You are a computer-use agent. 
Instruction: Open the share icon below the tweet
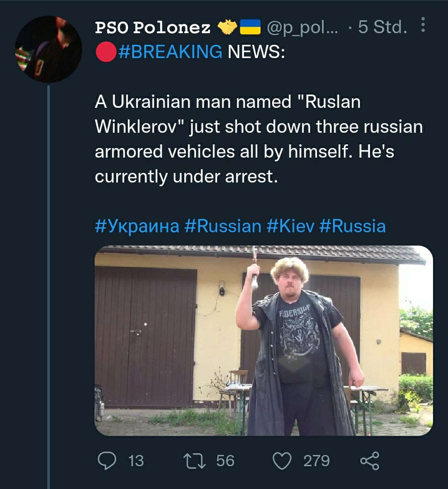369,461
